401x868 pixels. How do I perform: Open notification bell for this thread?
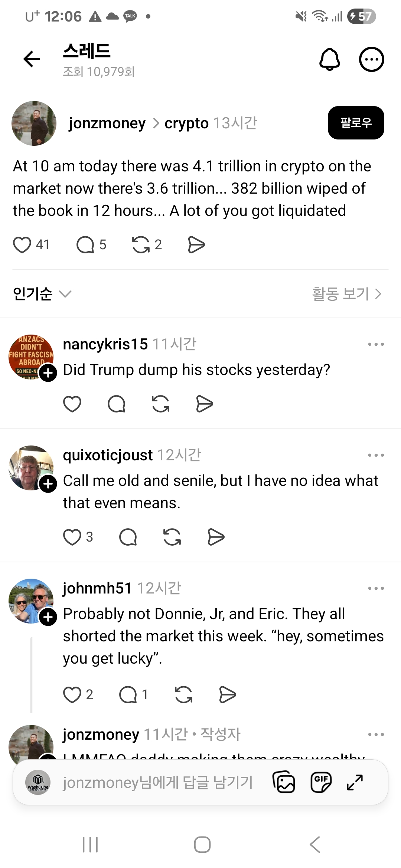point(329,59)
